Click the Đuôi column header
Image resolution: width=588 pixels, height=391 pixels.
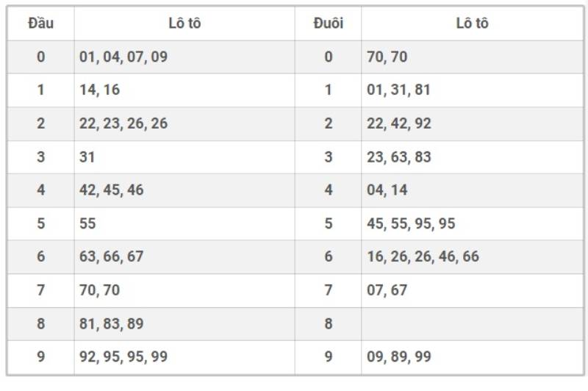click(328, 23)
